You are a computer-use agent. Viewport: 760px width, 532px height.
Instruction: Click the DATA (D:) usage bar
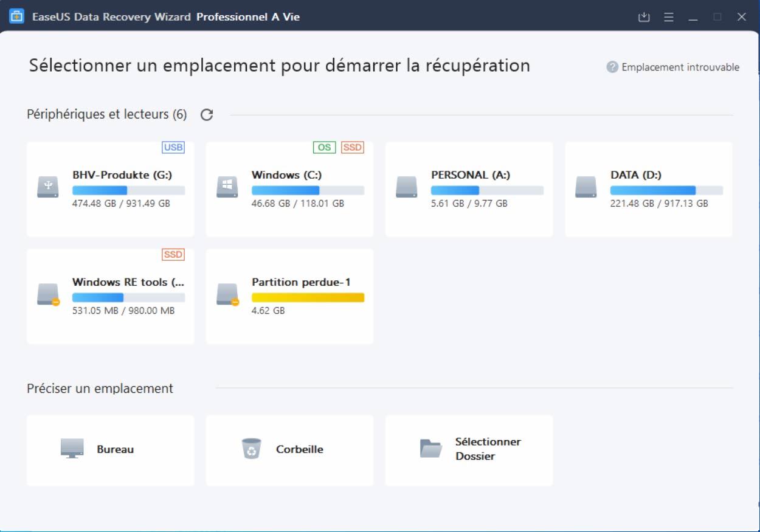tap(666, 190)
